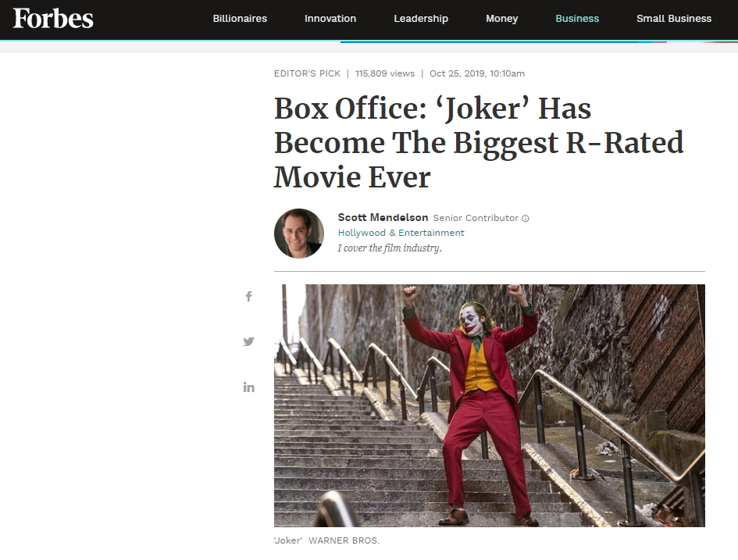Select the highlighted Business tab
The width and height of the screenshot is (738, 560).
(x=577, y=18)
